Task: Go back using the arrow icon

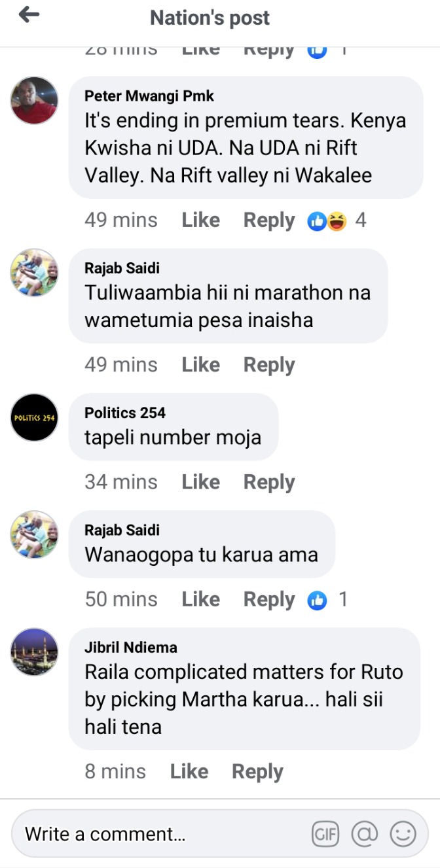Action: coord(29,15)
